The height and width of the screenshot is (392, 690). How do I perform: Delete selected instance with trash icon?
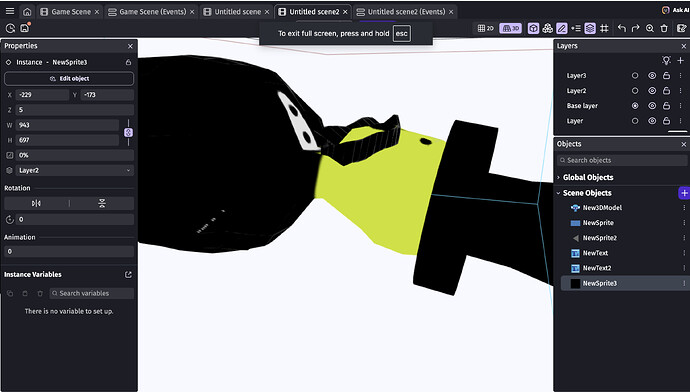click(x=664, y=28)
